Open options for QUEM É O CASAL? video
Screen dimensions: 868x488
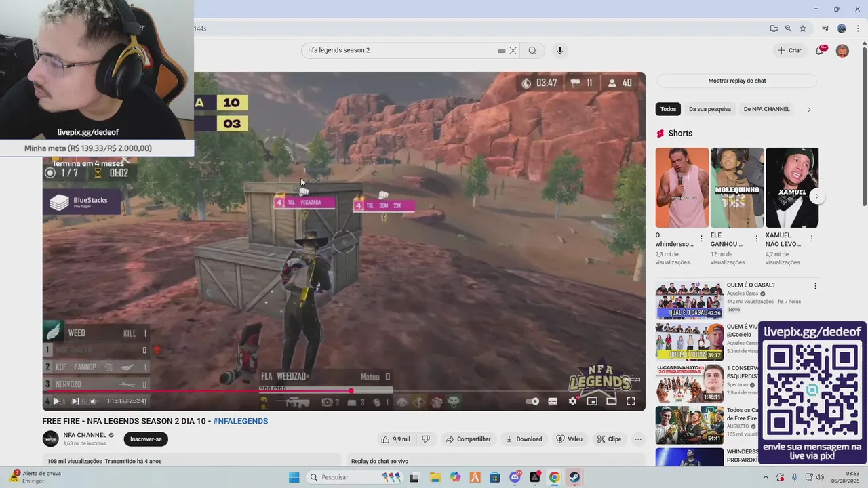(x=815, y=286)
